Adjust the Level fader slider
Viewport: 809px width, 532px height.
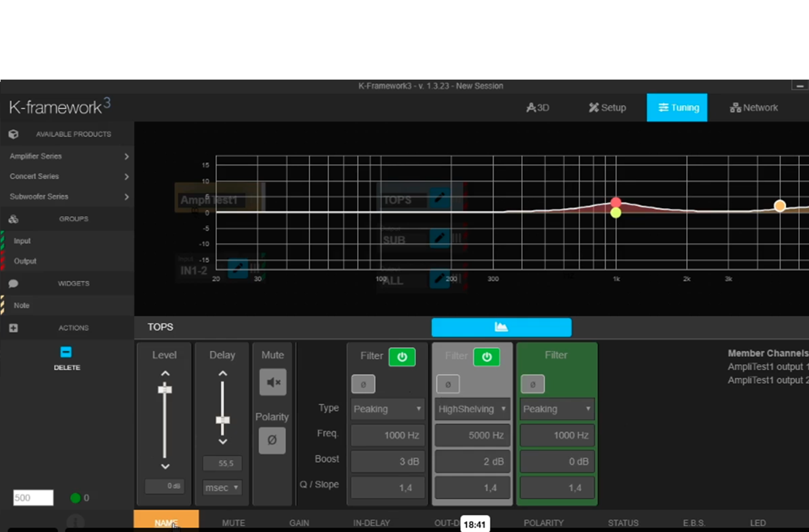click(164, 389)
